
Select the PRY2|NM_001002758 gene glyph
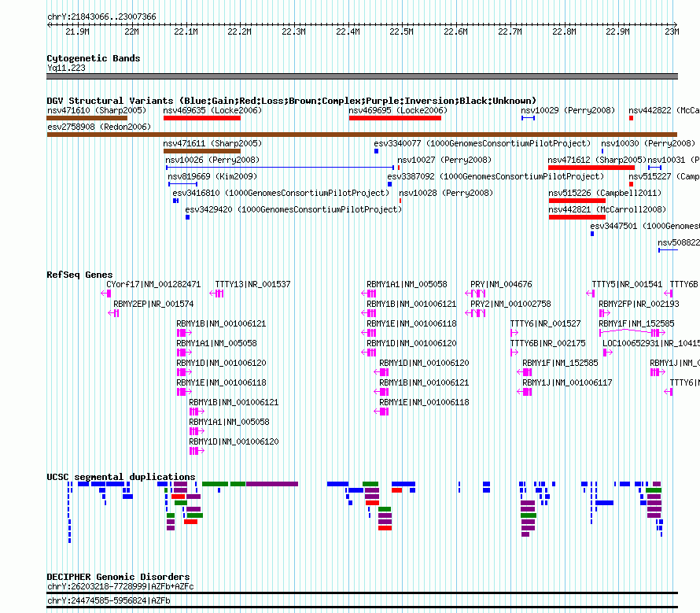475,313
